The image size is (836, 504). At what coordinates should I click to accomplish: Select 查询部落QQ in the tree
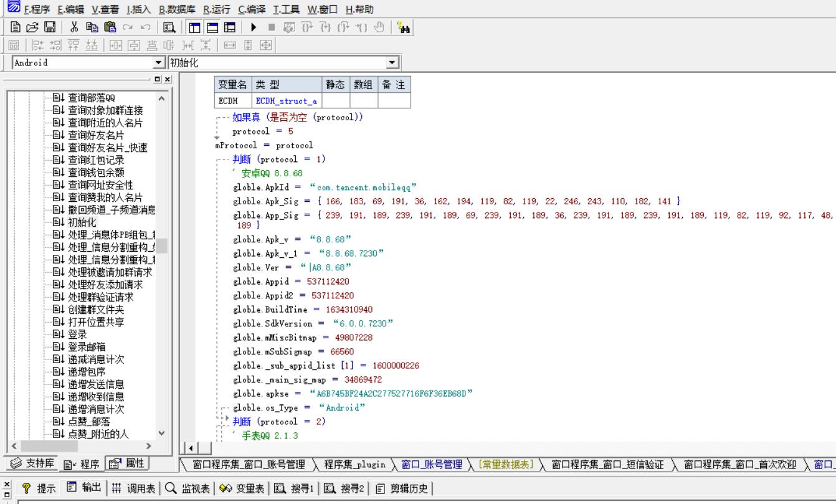pyautogui.click(x=91, y=98)
